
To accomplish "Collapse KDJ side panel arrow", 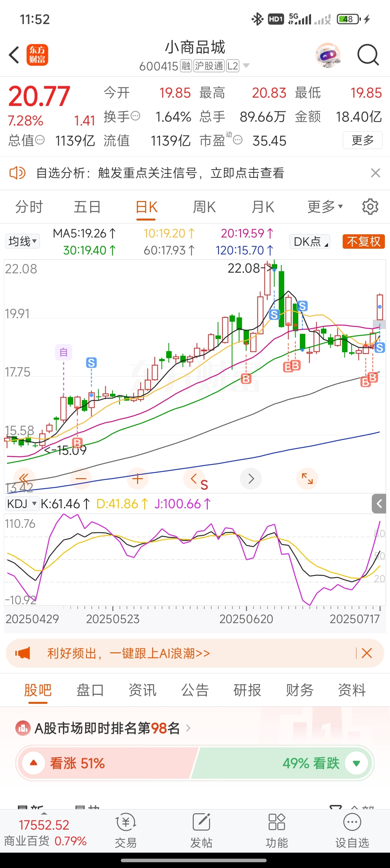I will 379,504.
